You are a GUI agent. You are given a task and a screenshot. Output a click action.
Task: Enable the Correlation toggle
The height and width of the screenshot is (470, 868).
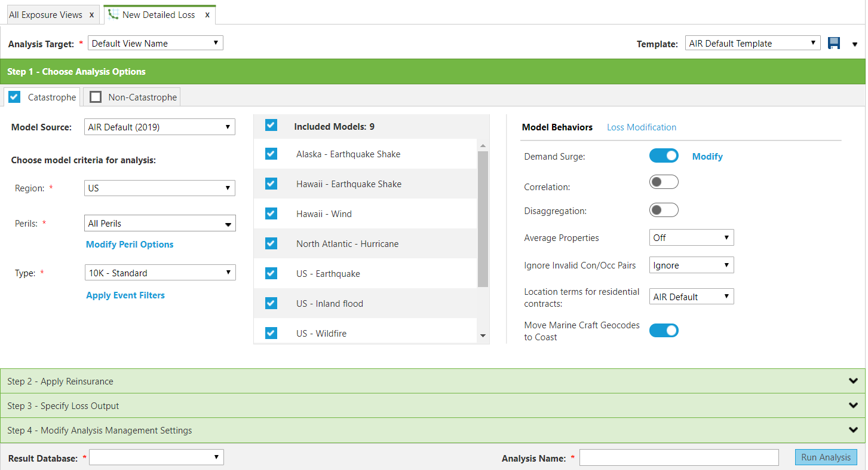(664, 182)
